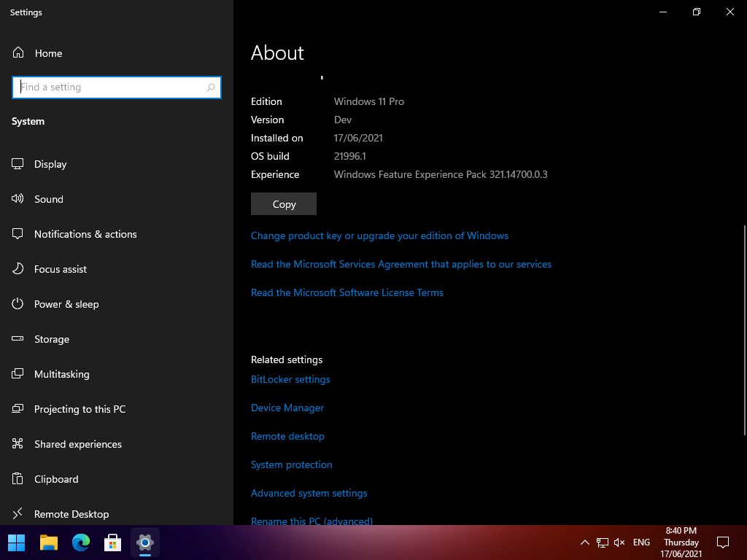Click the Clipboard icon
Viewport: 747px width, 560px height.
18,479
